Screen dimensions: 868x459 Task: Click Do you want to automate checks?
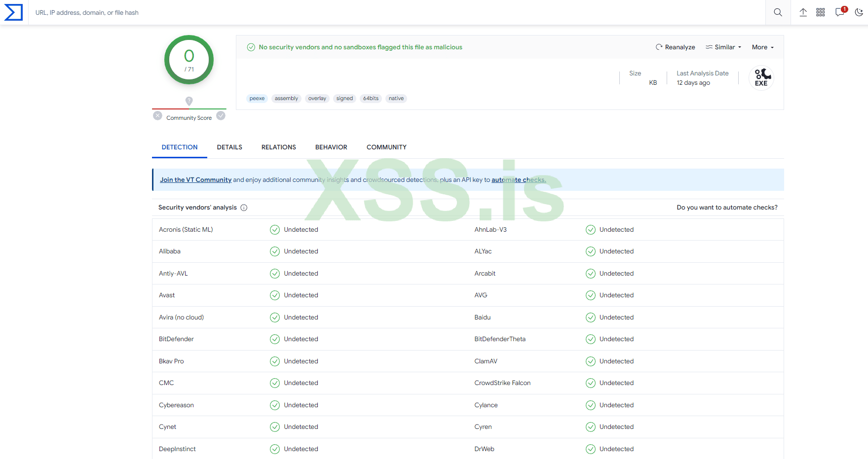pyautogui.click(x=727, y=208)
